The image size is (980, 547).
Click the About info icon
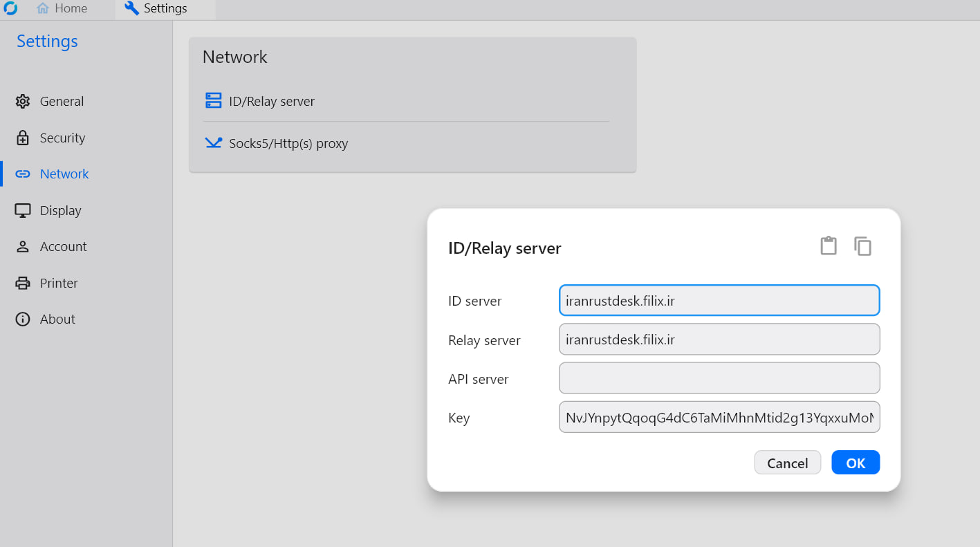coord(23,319)
